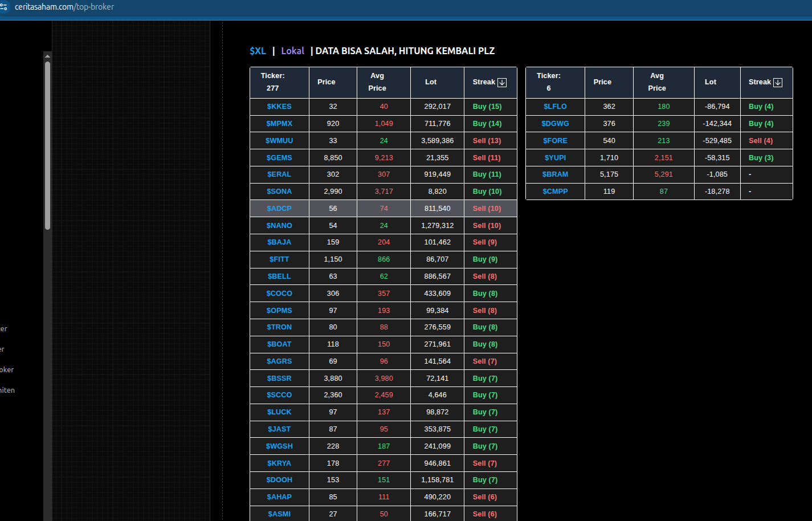This screenshot has height=521, width=812.
Task: Open the $MPMX ticker link
Action: (279, 124)
